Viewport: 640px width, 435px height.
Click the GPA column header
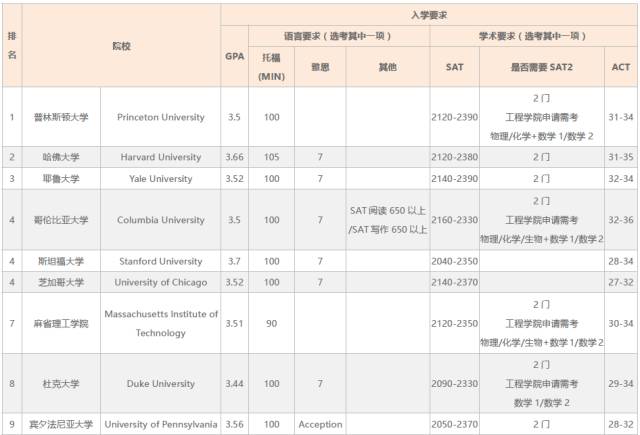click(x=234, y=56)
